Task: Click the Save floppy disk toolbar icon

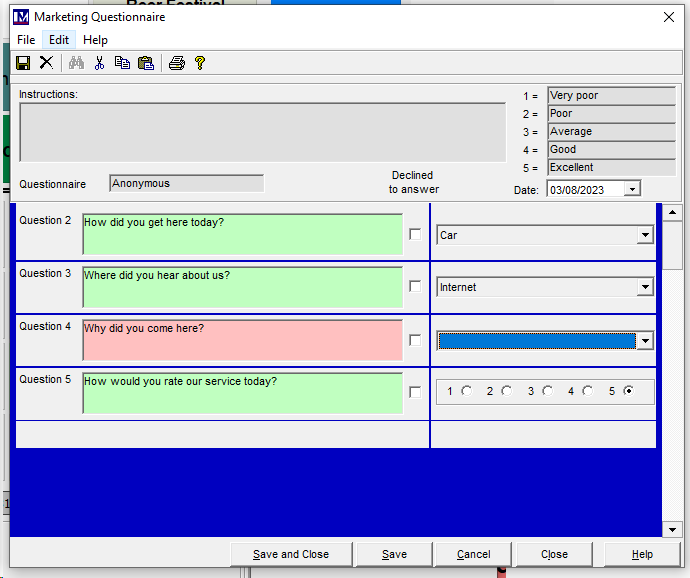Action: click(23, 63)
